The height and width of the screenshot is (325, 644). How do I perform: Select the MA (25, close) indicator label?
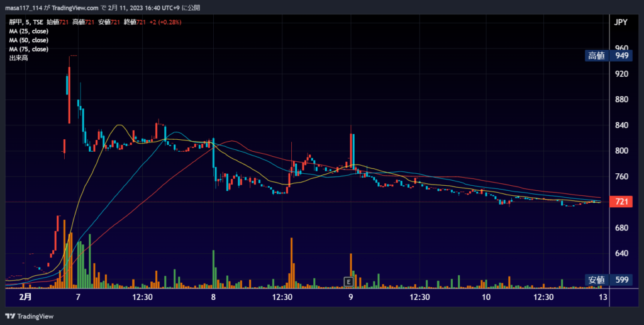29,31
